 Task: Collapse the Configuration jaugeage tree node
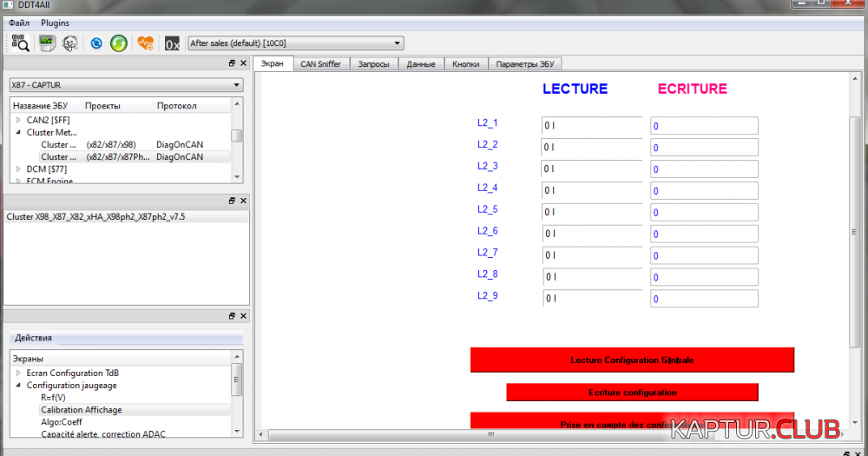18,385
